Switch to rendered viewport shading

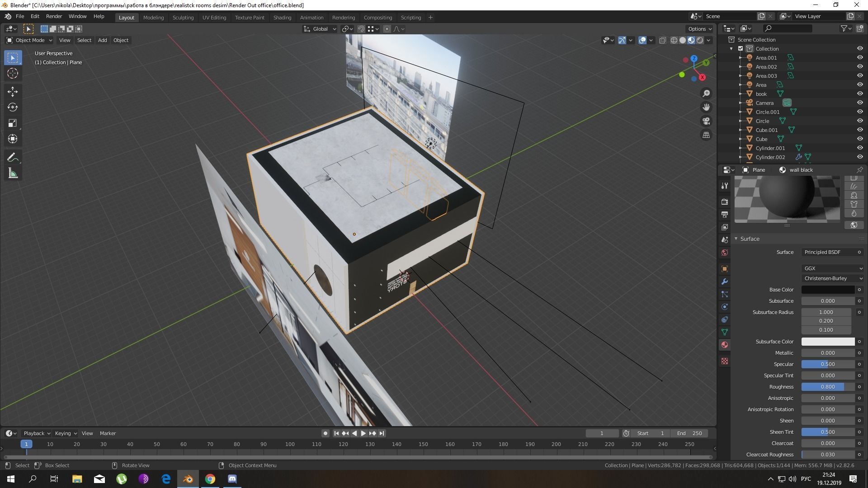pos(700,40)
